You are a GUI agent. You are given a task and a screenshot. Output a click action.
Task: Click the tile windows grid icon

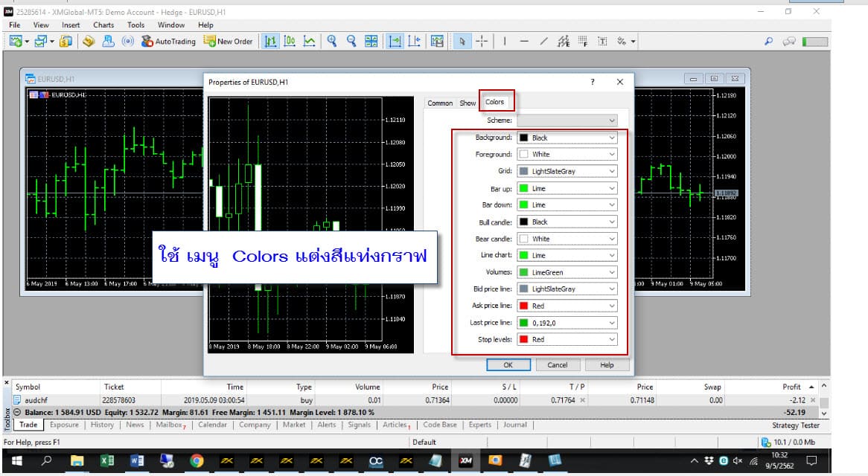point(371,42)
